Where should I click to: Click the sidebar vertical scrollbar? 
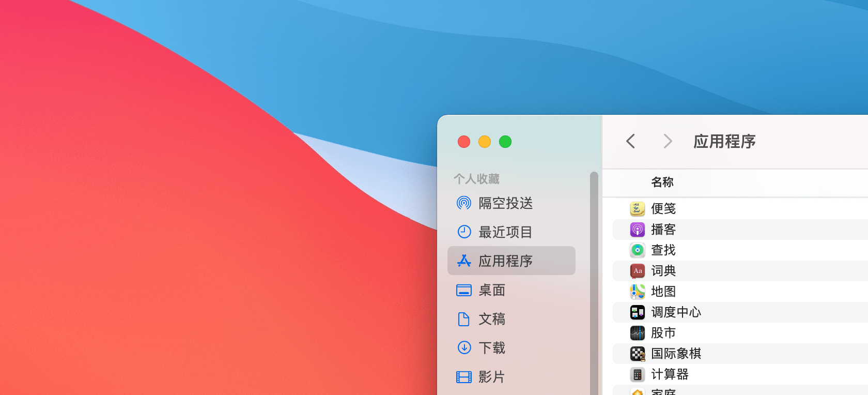[x=594, y=283]
